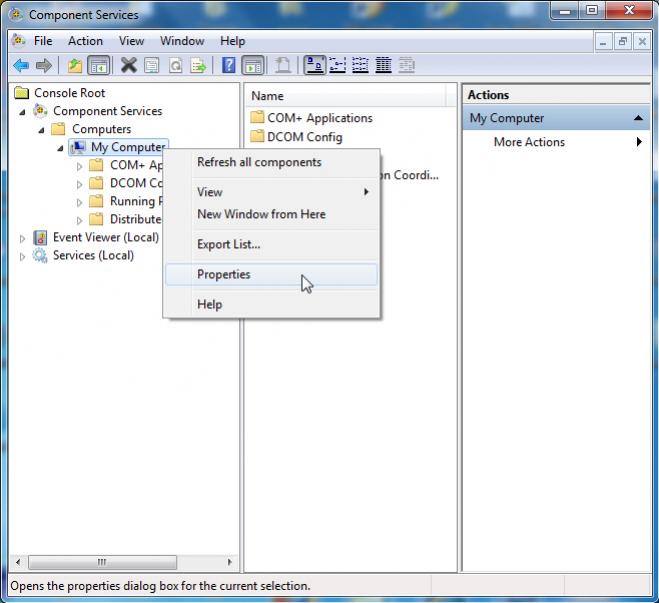Select the Computers node in the tree
The height and width of the screenshot is (603, 659).
101,129
